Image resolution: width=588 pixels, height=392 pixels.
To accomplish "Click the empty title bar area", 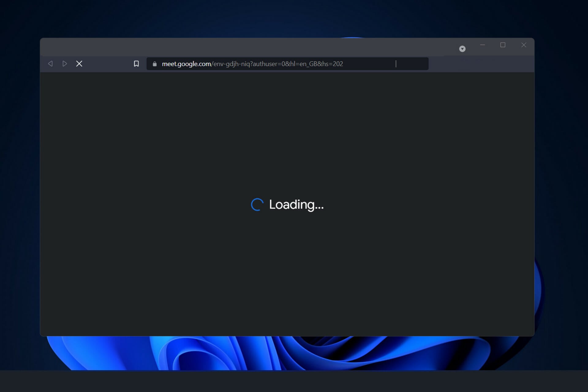I will (245, 47).
